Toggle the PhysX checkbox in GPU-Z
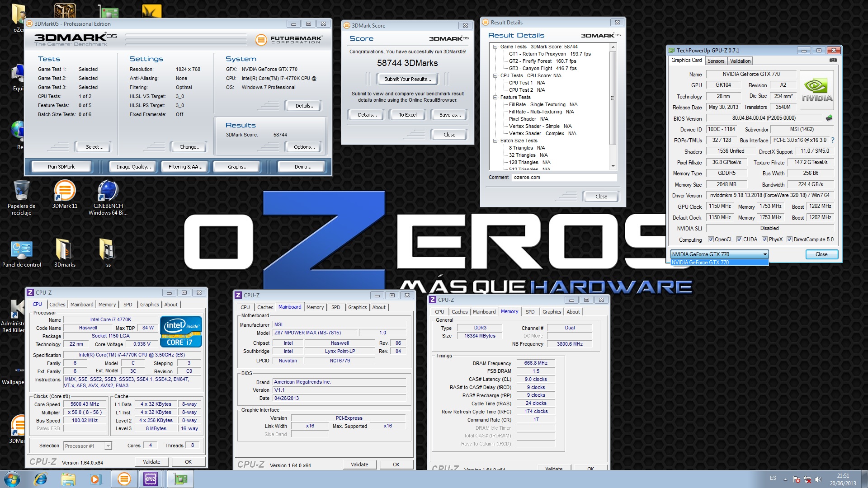Screen dimensions: 868x488 (764, 239)
